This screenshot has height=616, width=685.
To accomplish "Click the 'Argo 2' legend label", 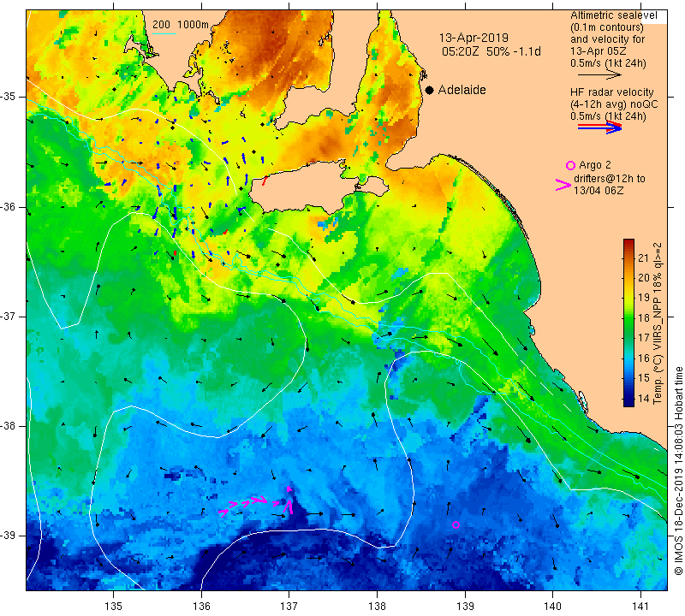I will (594, 165).
